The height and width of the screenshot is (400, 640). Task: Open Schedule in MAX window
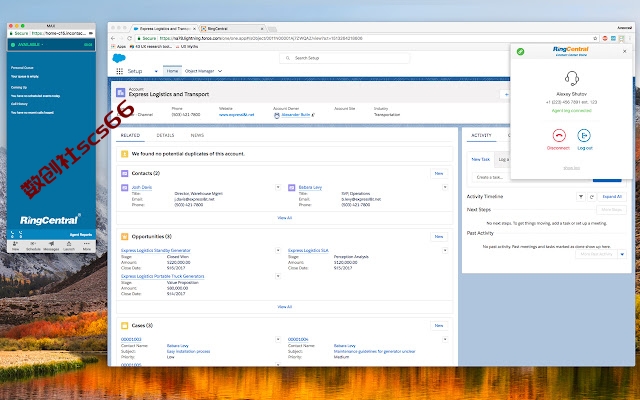pyautogui.click(x=33, y=246)
